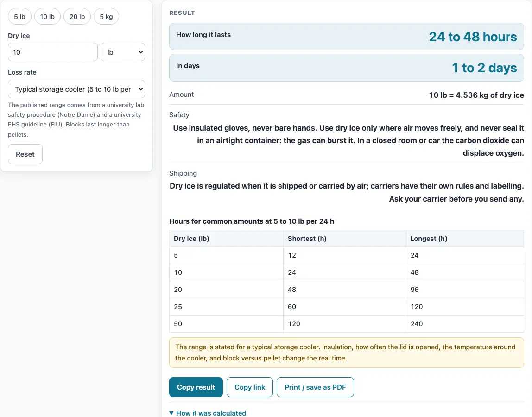Viewport: 532px width, 417px height.
Task: Select the 5 lb preset chip
Action: [x=19, y=17]
